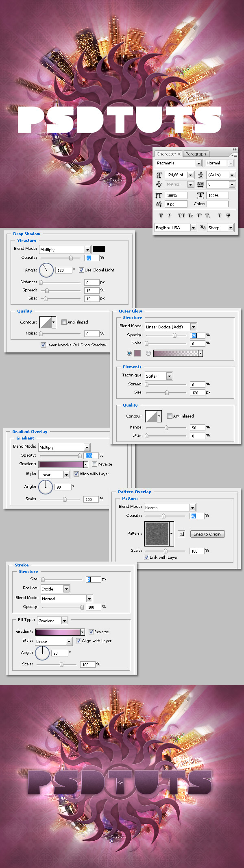Click the tracking icon
The height and width of the screenshot is (868, 244).
(200, 184)
